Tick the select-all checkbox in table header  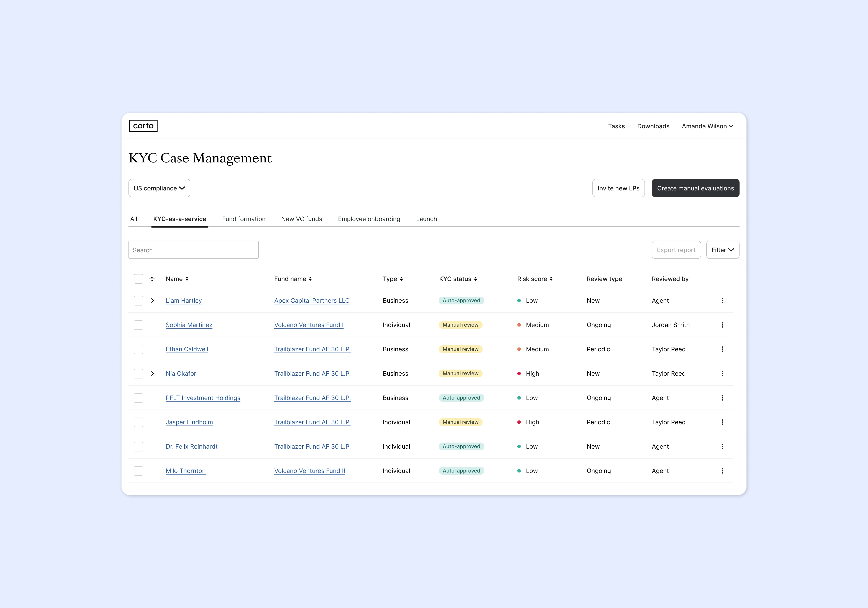(x=138, y=279)
